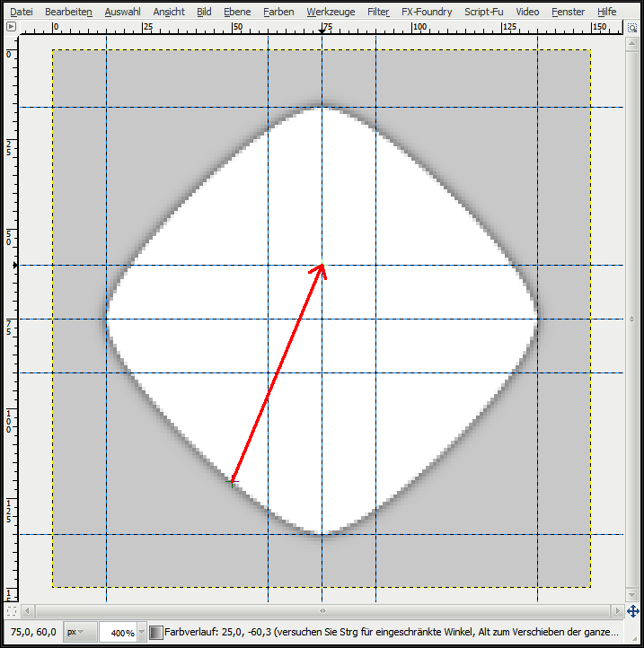The width and height of the screenshot is (644, 648).
Task: Open the FX-Foundry menu
Action: point(427,12)
